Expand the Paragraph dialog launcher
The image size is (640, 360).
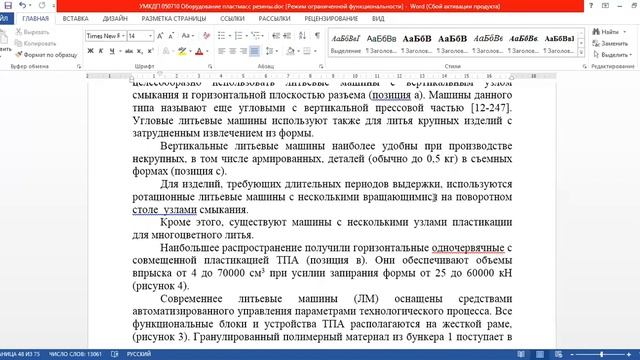[321, 66]
